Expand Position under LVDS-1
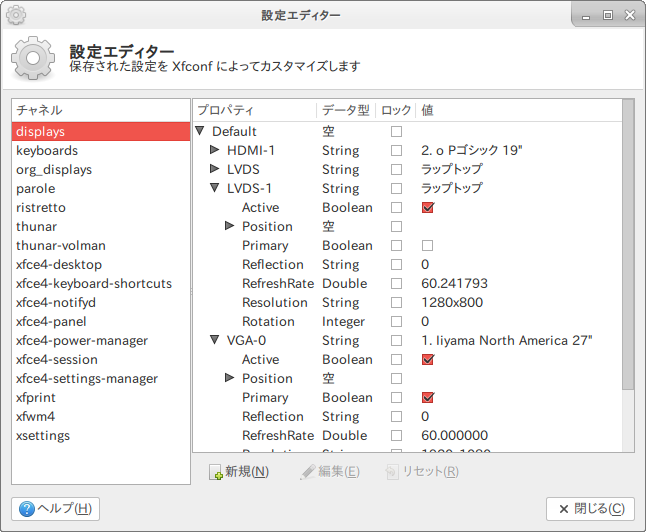 pos(229,226)
